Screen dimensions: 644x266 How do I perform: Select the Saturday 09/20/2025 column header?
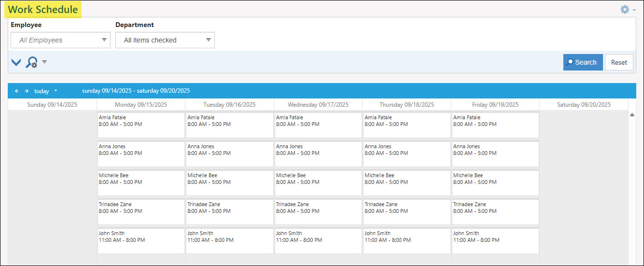click(584, 105)
